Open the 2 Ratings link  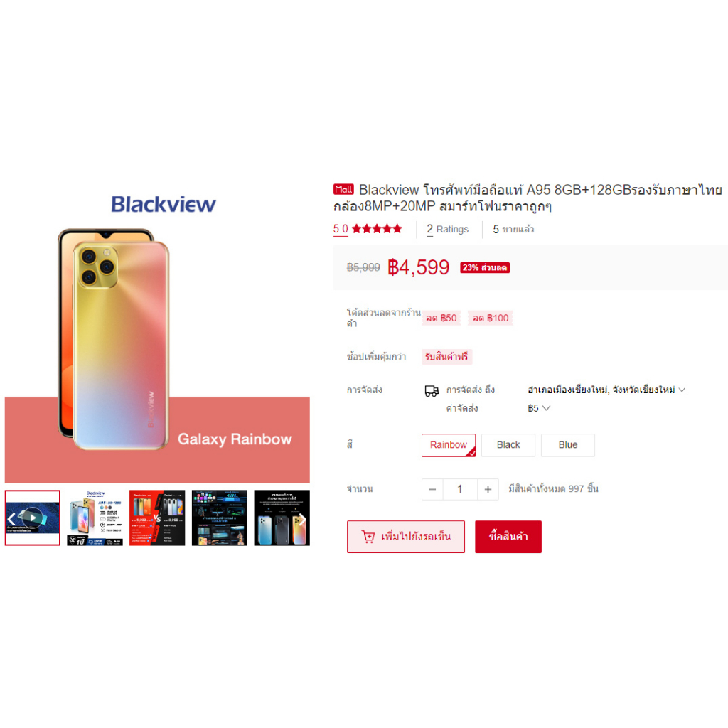point(448,230)
